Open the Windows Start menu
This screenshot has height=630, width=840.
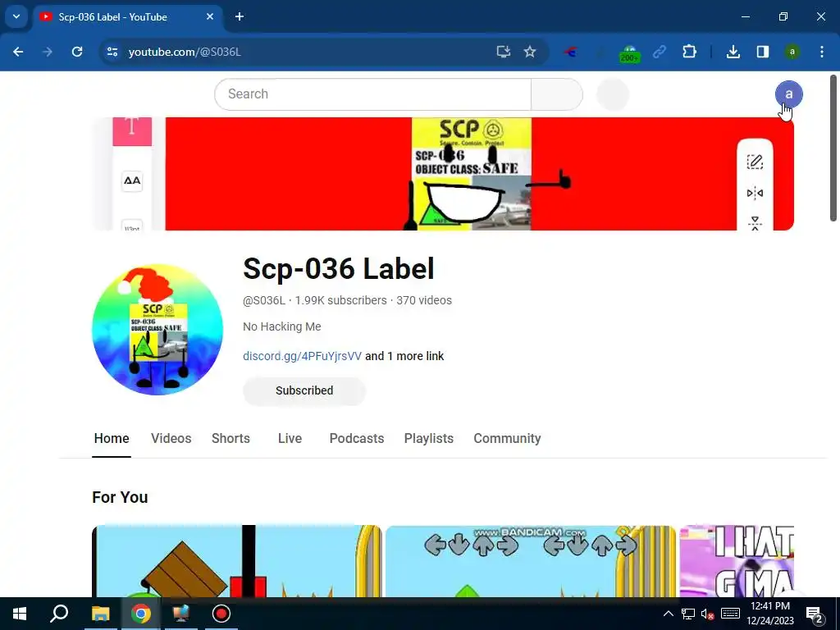20,614
